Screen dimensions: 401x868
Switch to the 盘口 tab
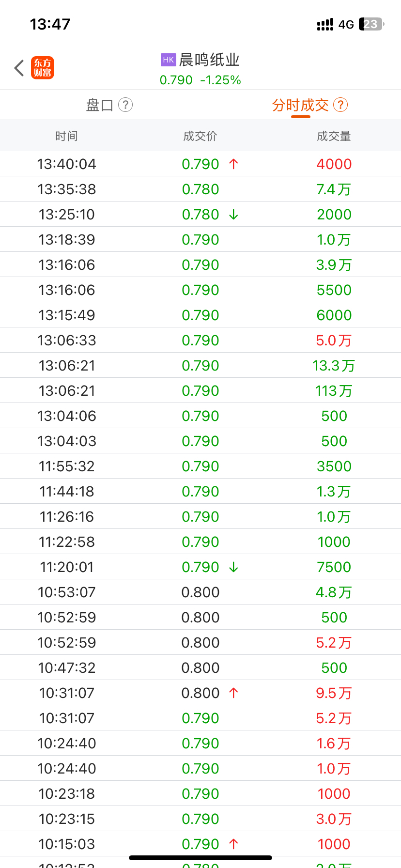coord(100,105)
